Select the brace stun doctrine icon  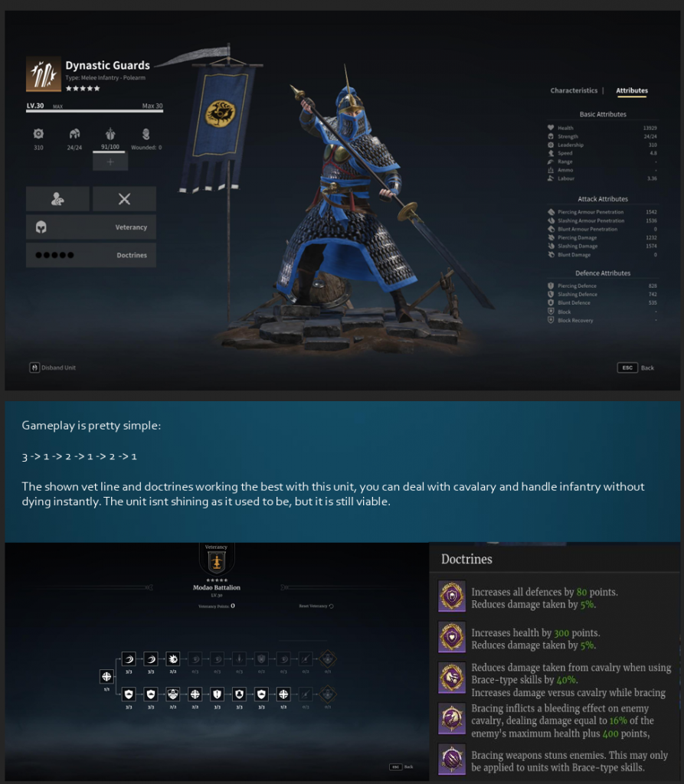(452, 759)
